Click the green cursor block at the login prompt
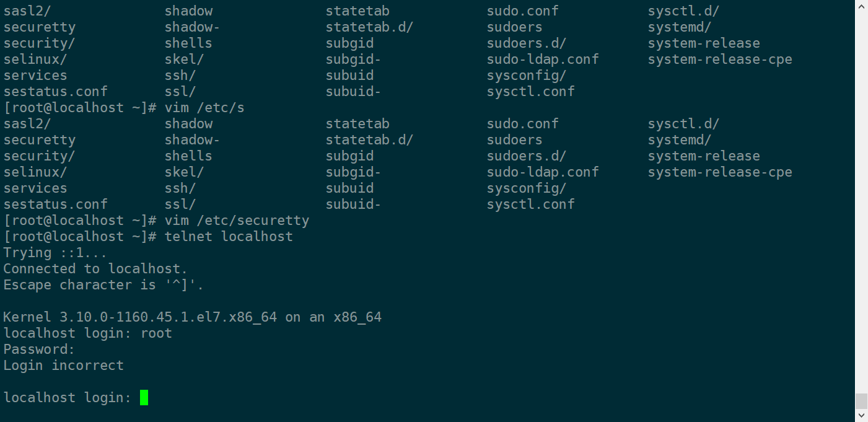868x422 pixels. 144,397
